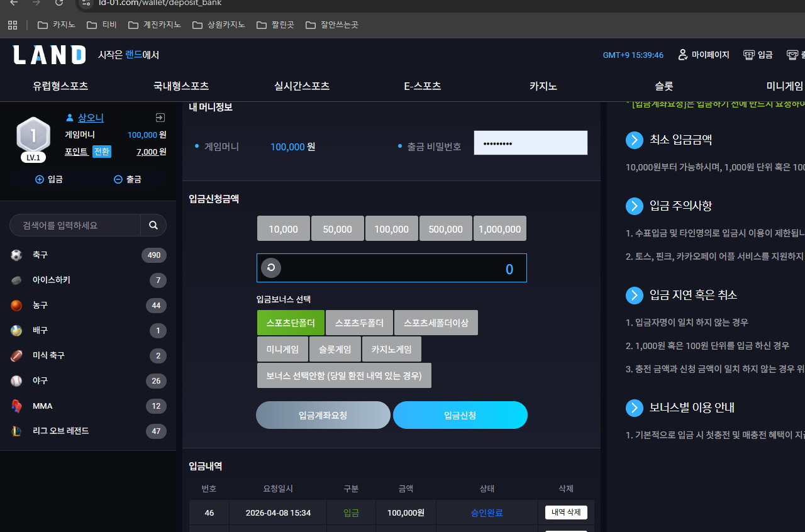Viewport: 805px width, 532px height.
Task: Click the reset amount circular arrow icon
Action: point(271,268)
